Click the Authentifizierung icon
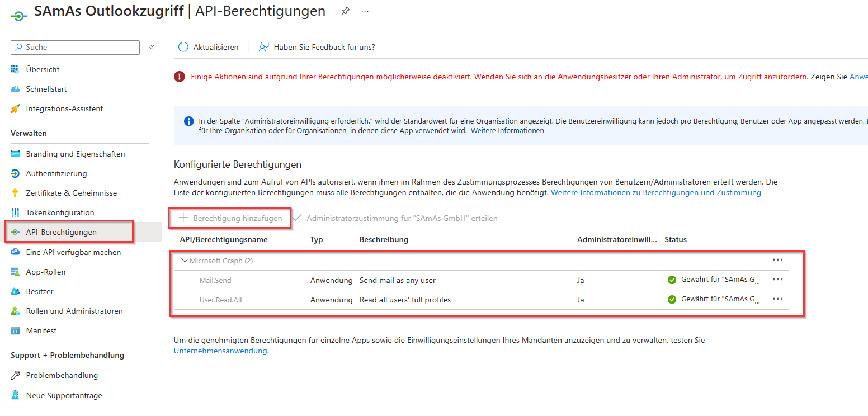Image resolution: width=868 pixels, height=416 pixels. pos(15,173)
